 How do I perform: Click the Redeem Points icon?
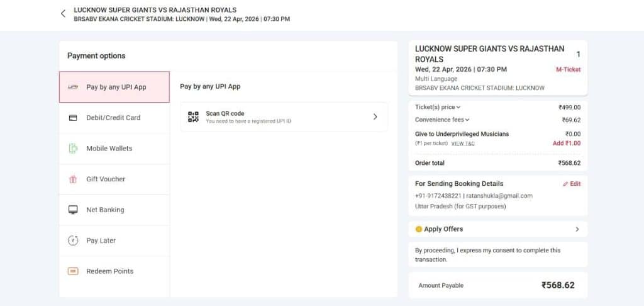73,271
